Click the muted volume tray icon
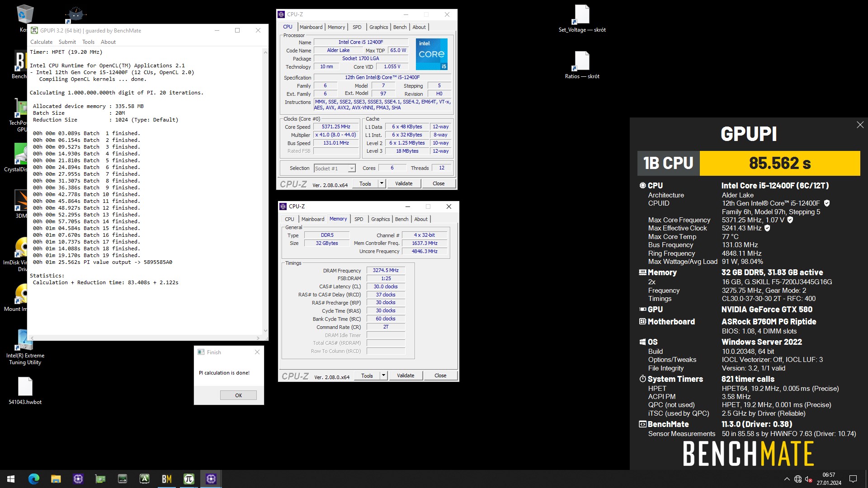Image resolution: width=868 pixels, height=488 pixels. (x=809, y=479)
